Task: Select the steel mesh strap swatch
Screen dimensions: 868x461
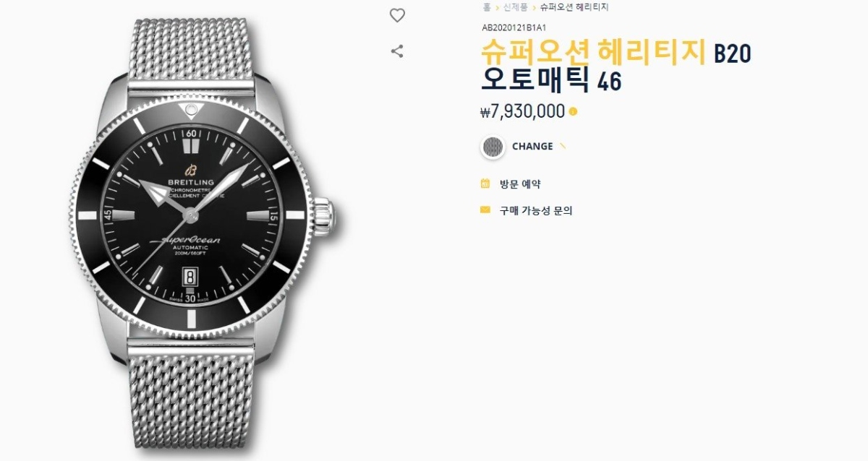Action: (493, 147)
